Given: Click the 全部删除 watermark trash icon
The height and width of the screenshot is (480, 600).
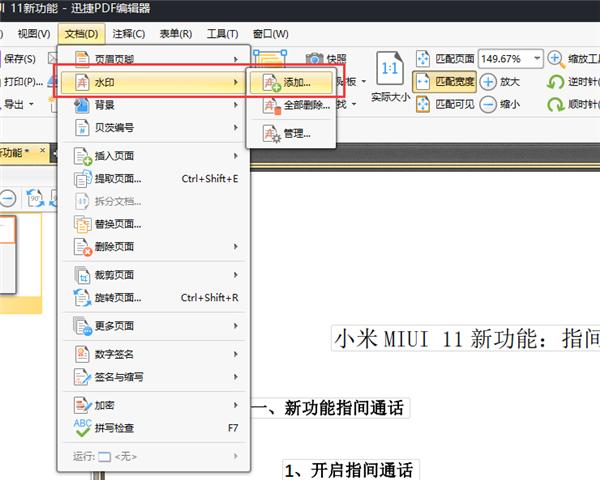Looking at the screenshot, I should [x=272, y=105].
